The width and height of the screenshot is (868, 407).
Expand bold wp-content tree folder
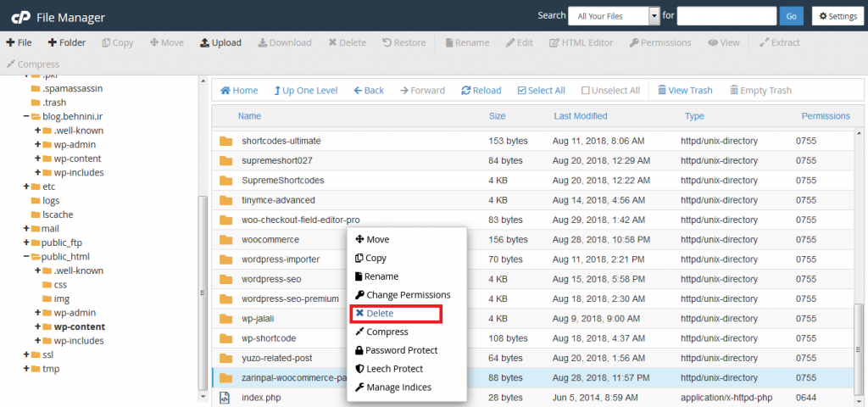coord(37,326)
